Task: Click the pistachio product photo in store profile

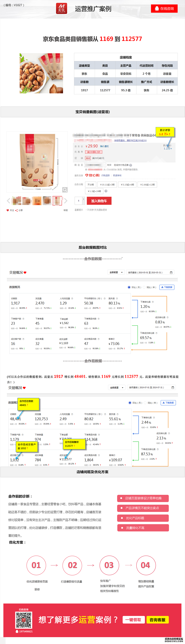Action: point(41,73)
